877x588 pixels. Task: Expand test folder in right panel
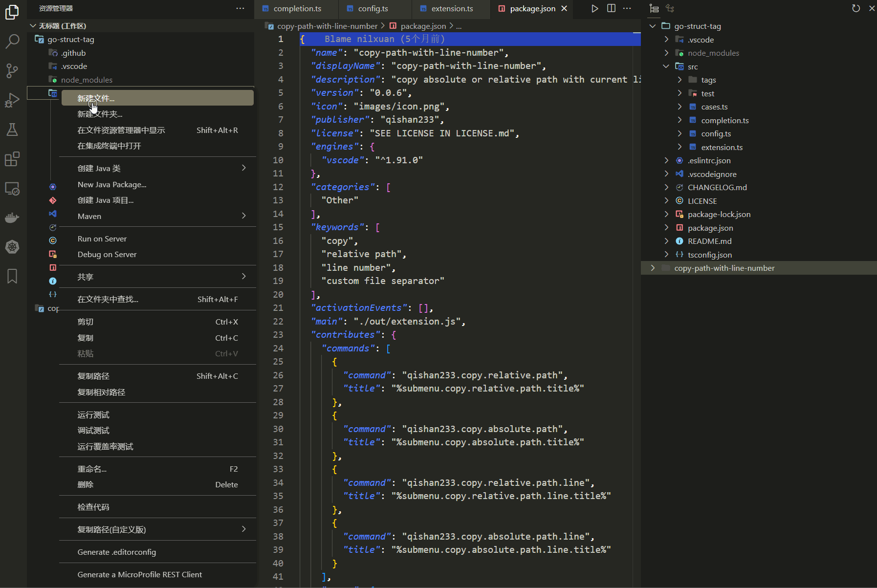pos(680,93)
